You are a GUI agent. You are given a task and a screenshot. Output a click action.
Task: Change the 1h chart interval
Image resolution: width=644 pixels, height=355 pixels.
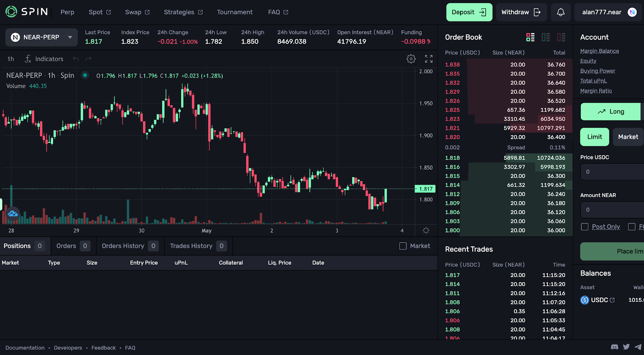[x=10, y=59]
